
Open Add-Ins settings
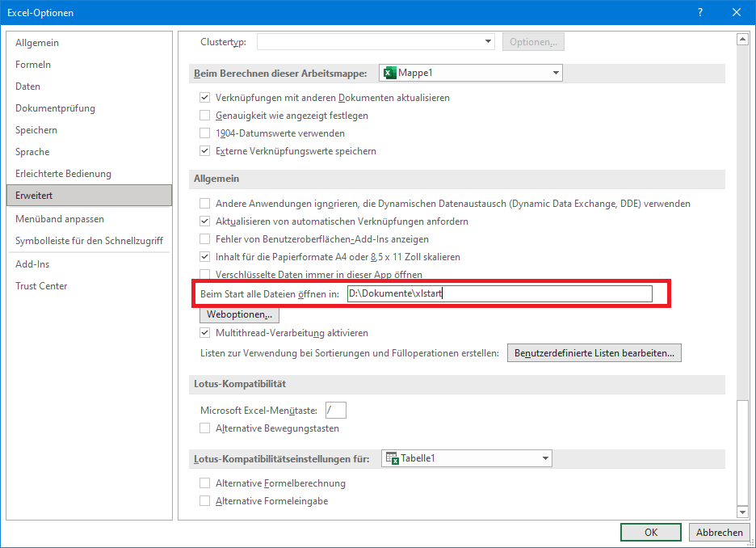(89, 264)
